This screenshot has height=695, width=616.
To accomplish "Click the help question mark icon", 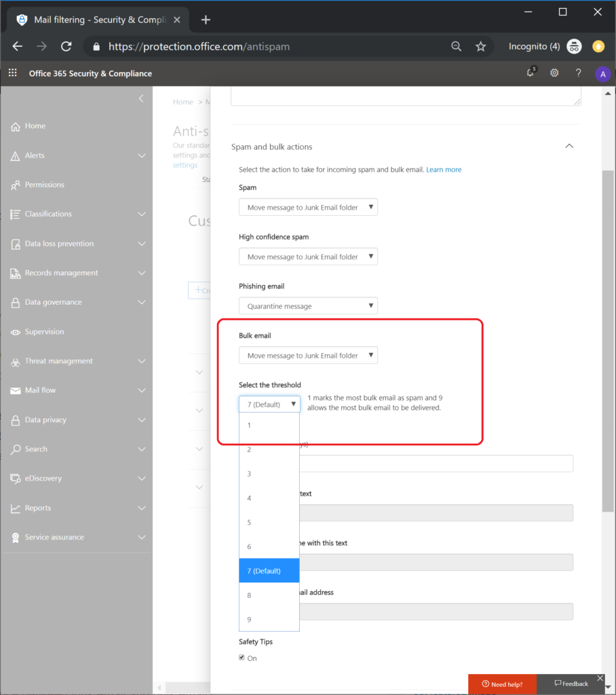I will 578,73.
